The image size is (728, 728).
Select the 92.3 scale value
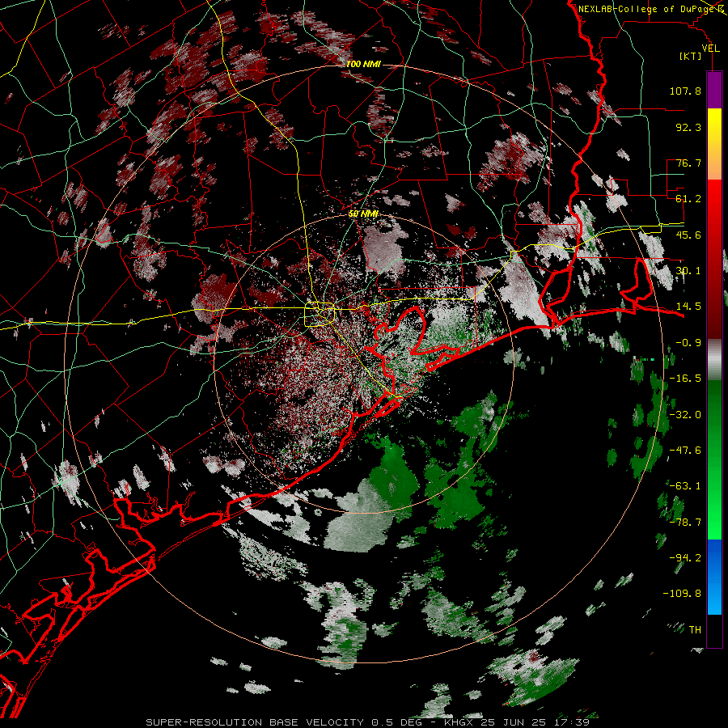point(688,127)
